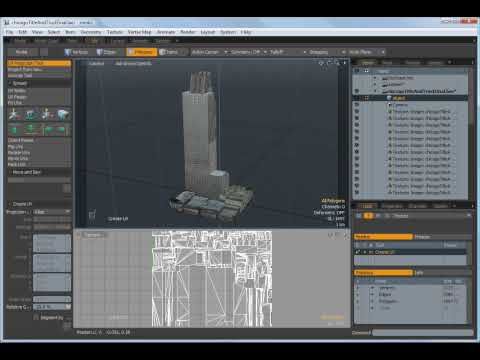Select the orange UV Projection Tool

[x=39, y=63]
